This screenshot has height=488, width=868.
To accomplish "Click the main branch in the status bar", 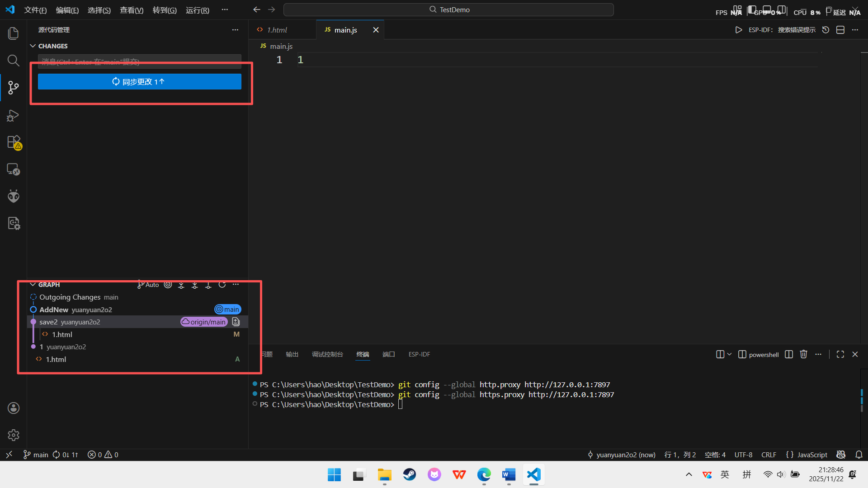I will (35, 455).
